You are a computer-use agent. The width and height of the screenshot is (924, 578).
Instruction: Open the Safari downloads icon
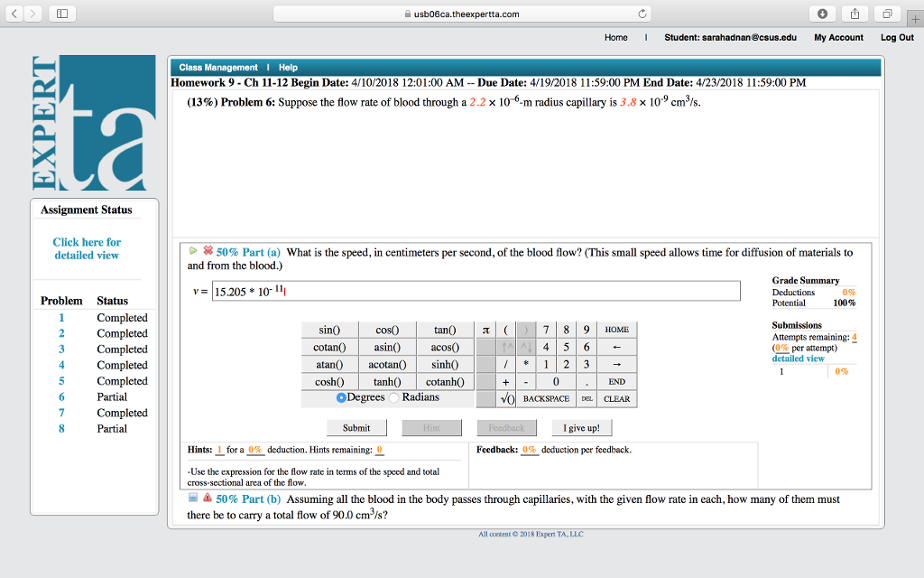tap(819, 14)
